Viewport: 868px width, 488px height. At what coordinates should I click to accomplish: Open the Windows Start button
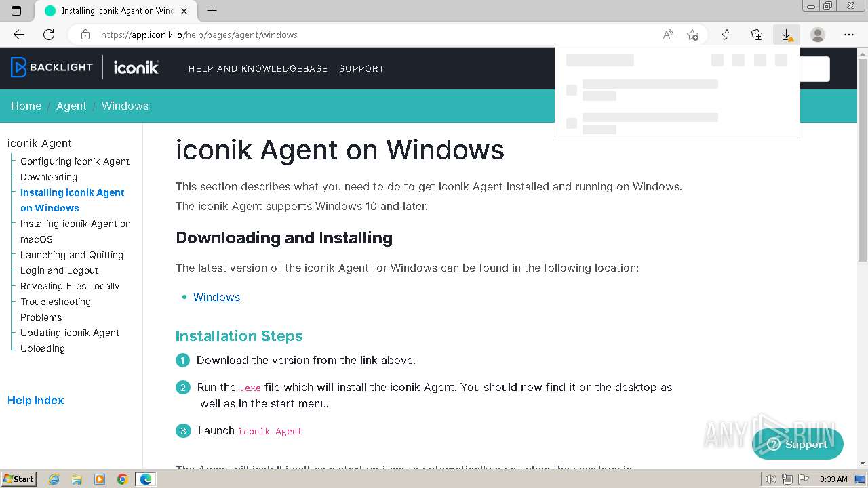(19, 479)
